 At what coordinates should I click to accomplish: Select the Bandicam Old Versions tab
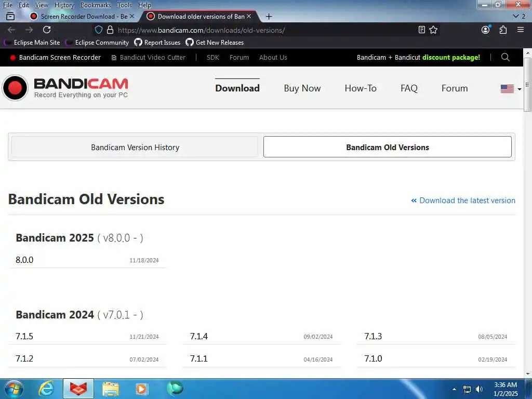[388, 147]
